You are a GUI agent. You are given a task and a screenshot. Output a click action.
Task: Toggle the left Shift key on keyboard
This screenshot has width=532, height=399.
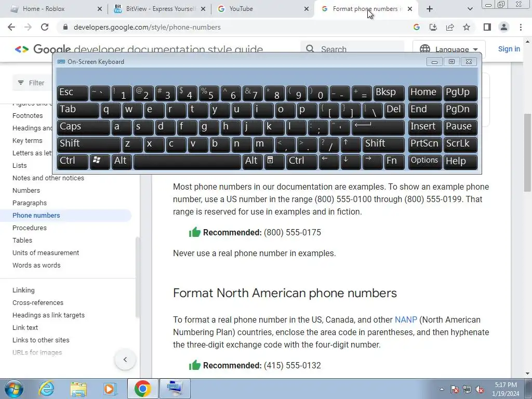pos(89,144)
